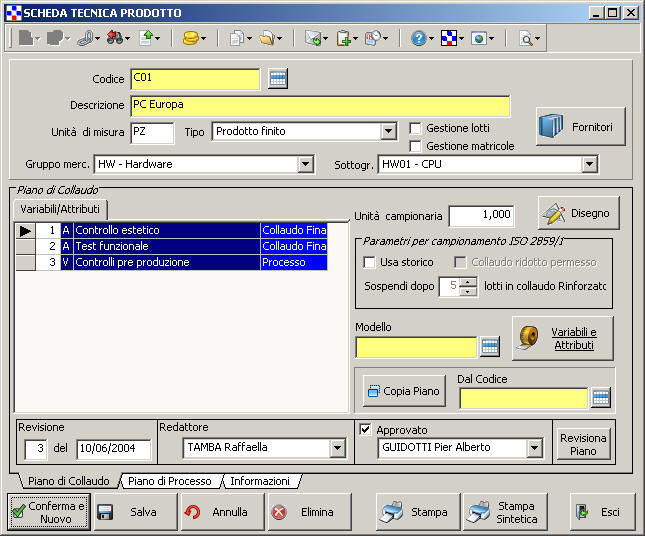Viewport: 645px width, 536px height.
Task: Increase the Sospendi dopo spinner value
Action: tap(468, 282)
